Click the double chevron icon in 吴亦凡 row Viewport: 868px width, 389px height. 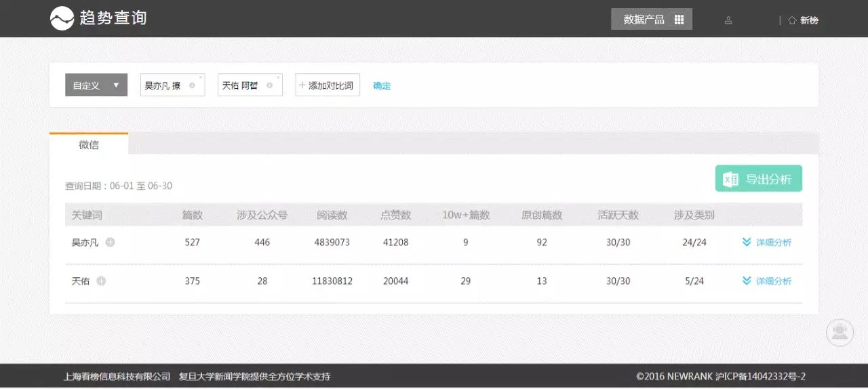747,242
